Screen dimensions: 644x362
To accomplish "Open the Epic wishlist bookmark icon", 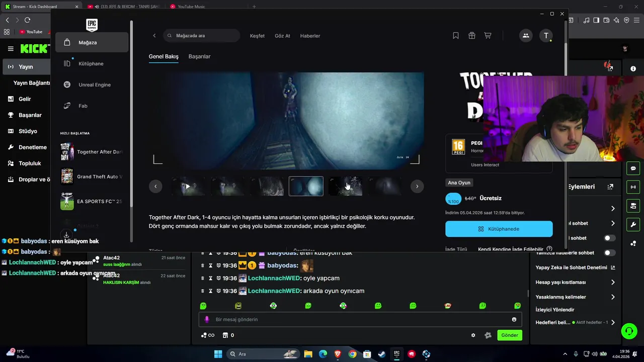I will (x=456, y=36).
